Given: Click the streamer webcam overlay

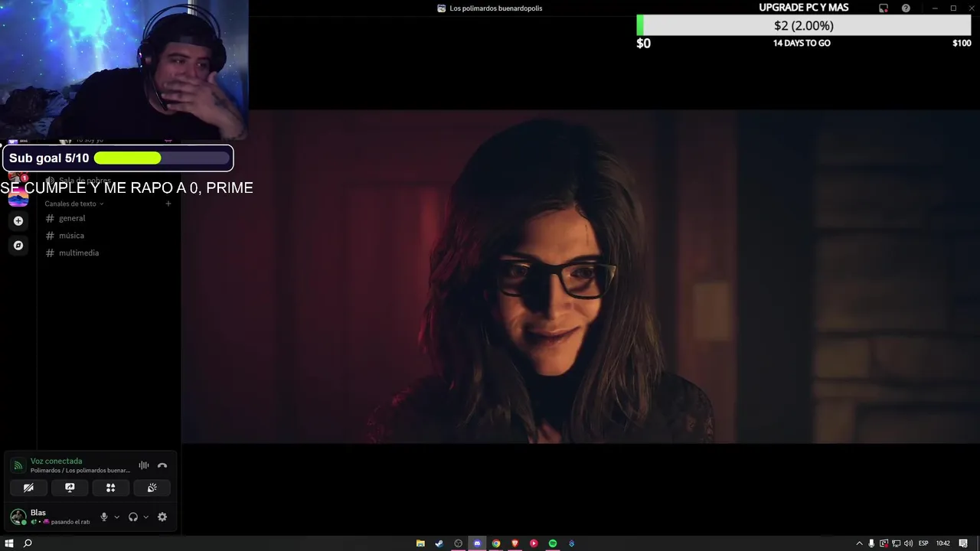Looking at the screenshot, I should pos(124,70).
